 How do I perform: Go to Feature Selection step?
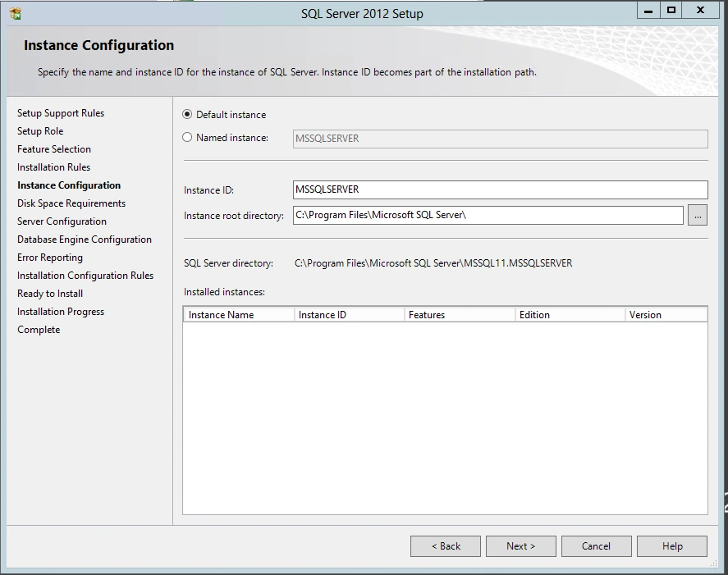tap(54, 149)
